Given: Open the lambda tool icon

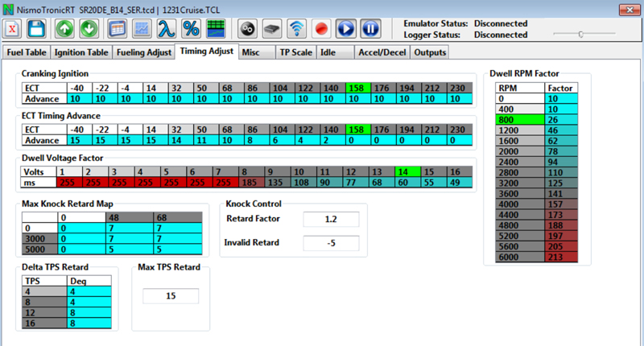Looking at the screenshot, I should click(166, 29).
